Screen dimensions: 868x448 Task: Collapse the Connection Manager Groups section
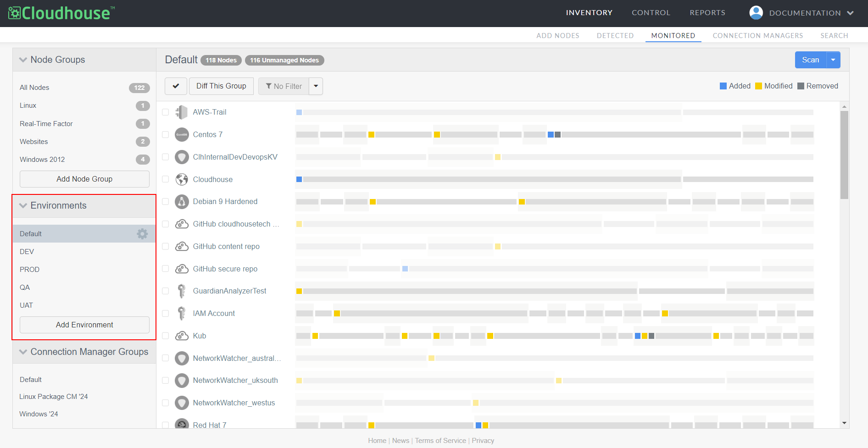coord(23,352)
